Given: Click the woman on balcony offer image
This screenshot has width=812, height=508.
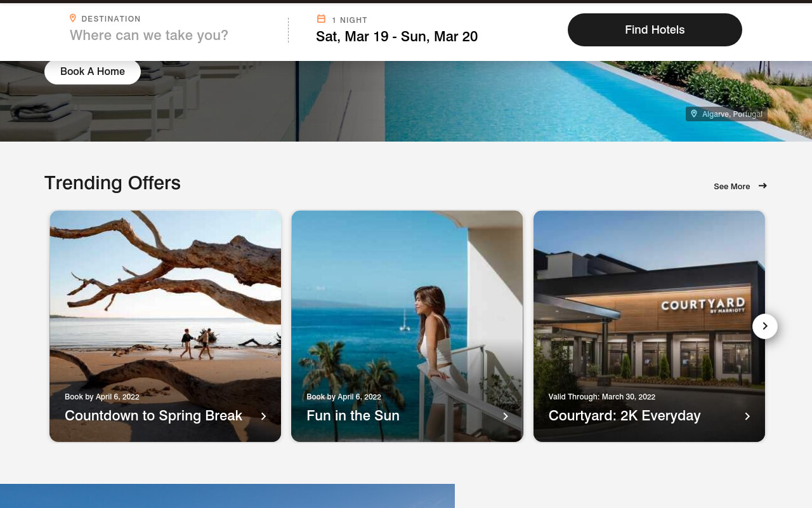Looking at the screenshot, I should pyautogui.click(x=407, y=298).
